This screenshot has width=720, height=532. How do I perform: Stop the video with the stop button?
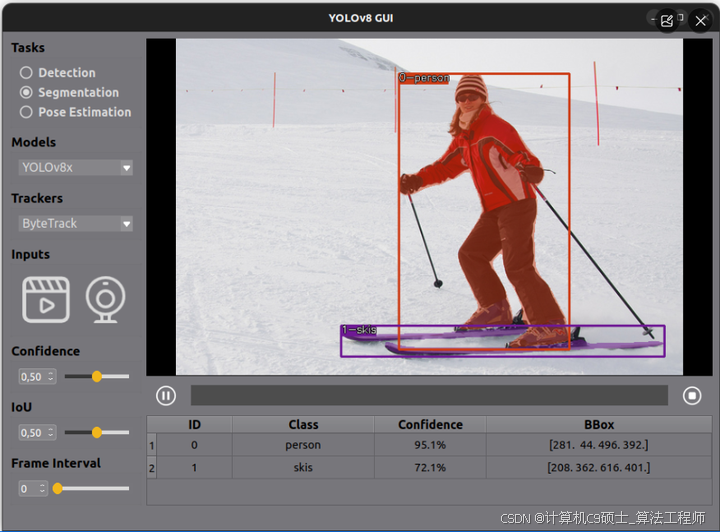692,396
